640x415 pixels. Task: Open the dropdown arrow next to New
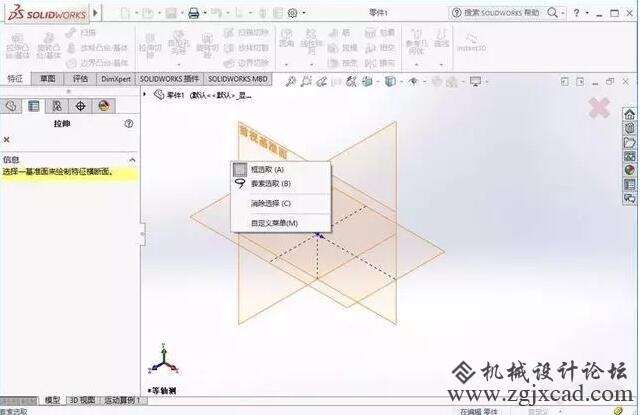[136, 13]
